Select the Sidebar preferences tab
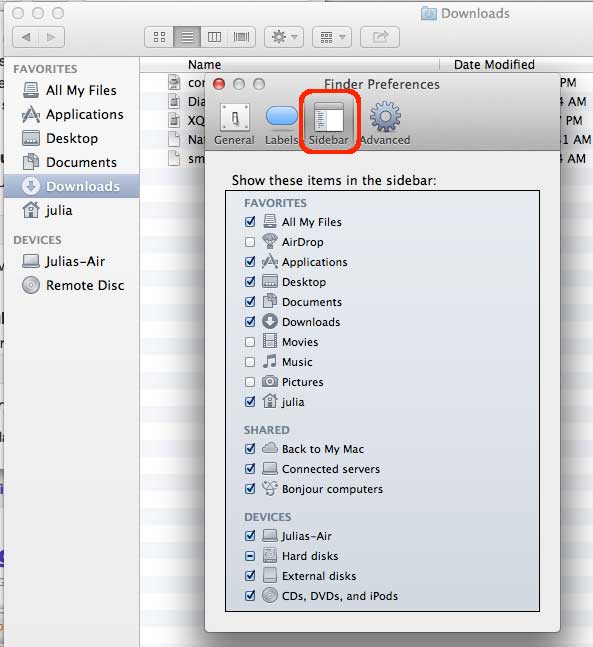The image size is (593, 647). [329, 124]
